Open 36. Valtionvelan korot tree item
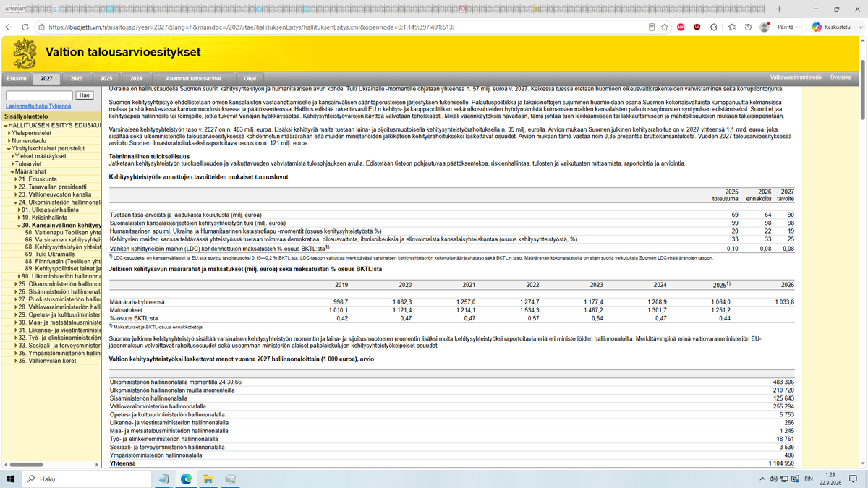 click(x=48, y=360)
